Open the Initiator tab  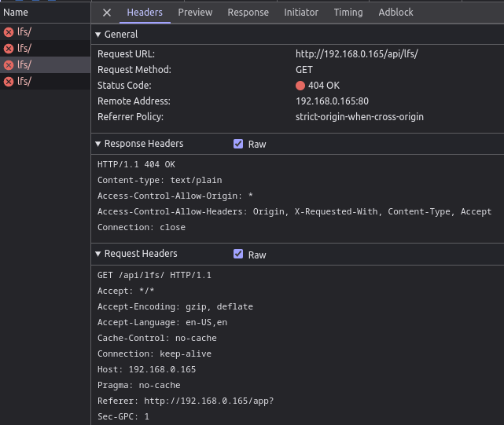coord(301,13)
